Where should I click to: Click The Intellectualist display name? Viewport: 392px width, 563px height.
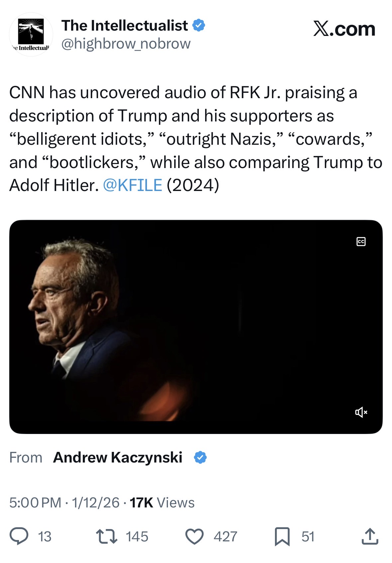tap(124, 26)
